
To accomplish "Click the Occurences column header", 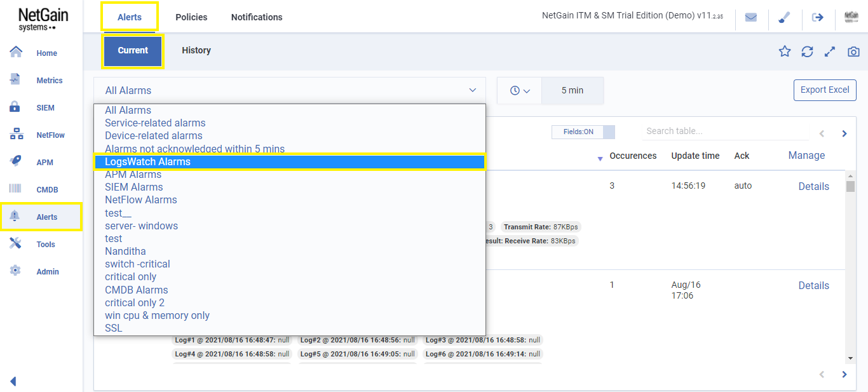I will [633, 156].
